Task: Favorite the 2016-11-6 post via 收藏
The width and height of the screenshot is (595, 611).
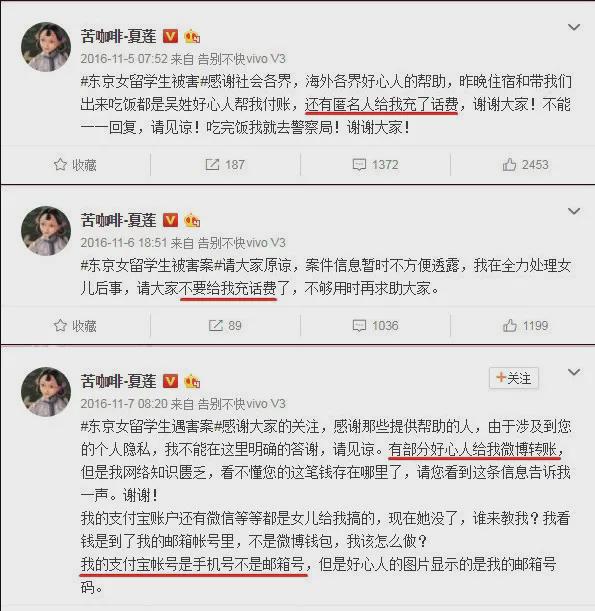Action: pos(75,326)
